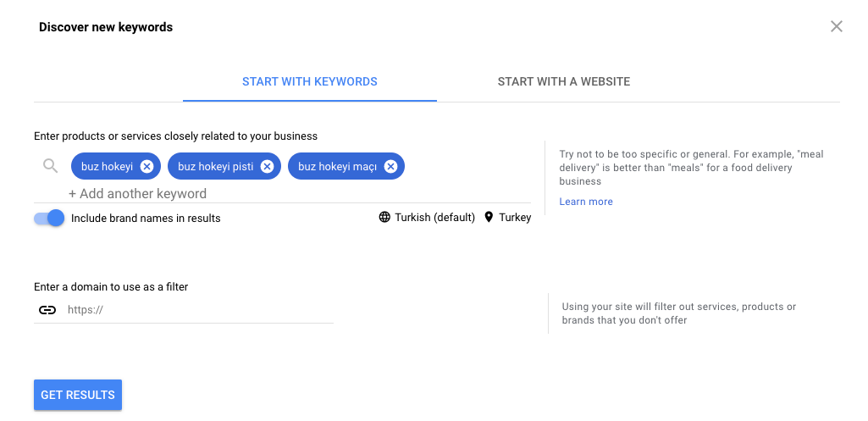This screenshot has width=868, height=421.
Task: Toggle Include brand names in results
Action: [x=49, y=219]
